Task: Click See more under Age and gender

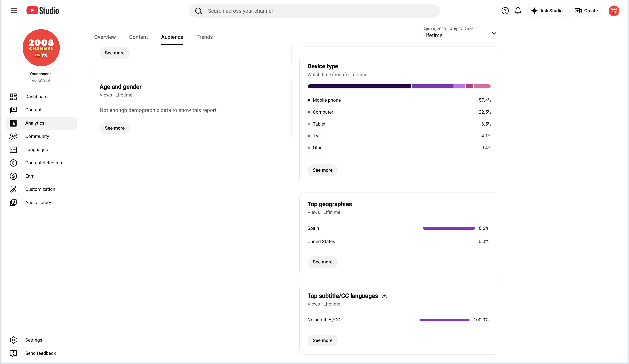Action: point(115,128)
